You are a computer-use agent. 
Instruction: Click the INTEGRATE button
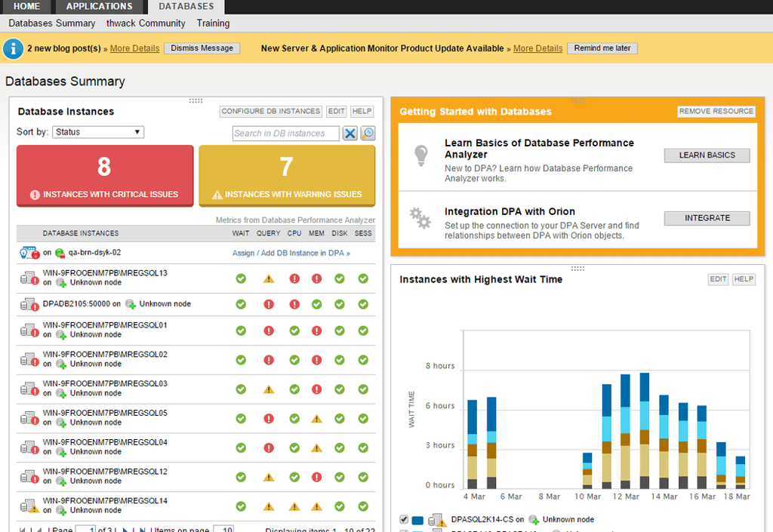coord(707,218)
